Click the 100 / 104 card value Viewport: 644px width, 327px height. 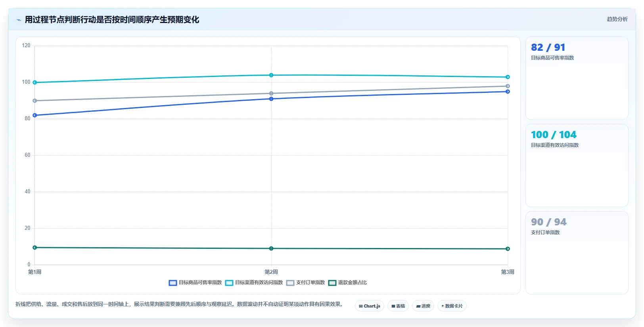tap(554, 135)
